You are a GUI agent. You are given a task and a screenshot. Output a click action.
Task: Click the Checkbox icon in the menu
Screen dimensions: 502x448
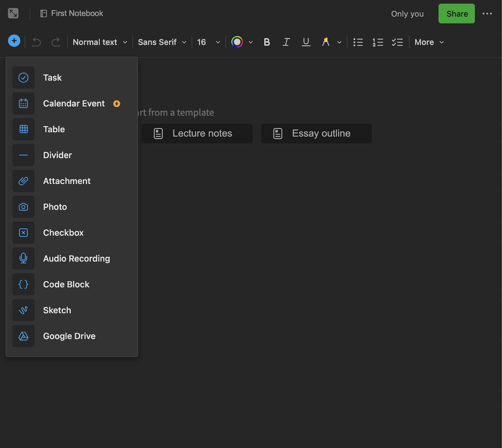click(24, 233)
